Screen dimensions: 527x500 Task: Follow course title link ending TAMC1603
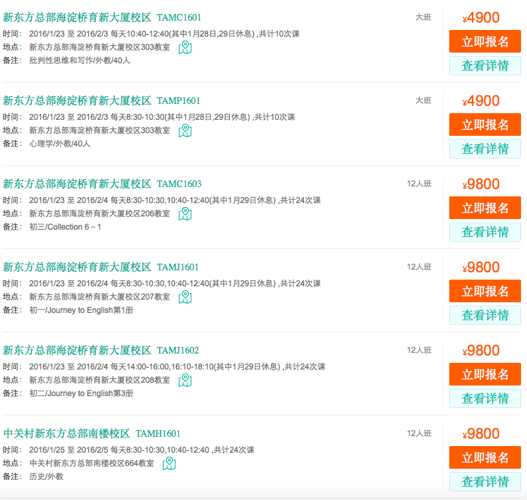(102, 184)
